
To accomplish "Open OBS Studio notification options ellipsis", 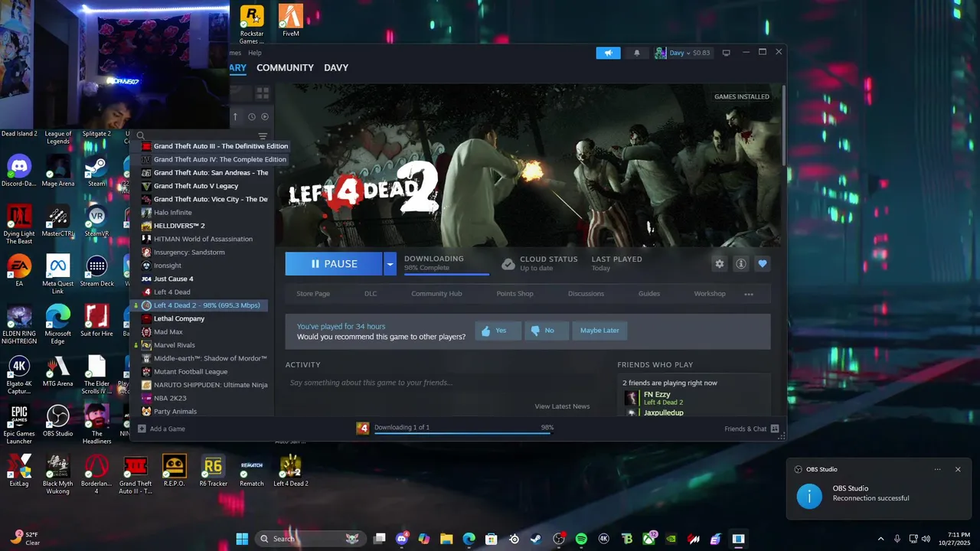I will click(937, 469).
